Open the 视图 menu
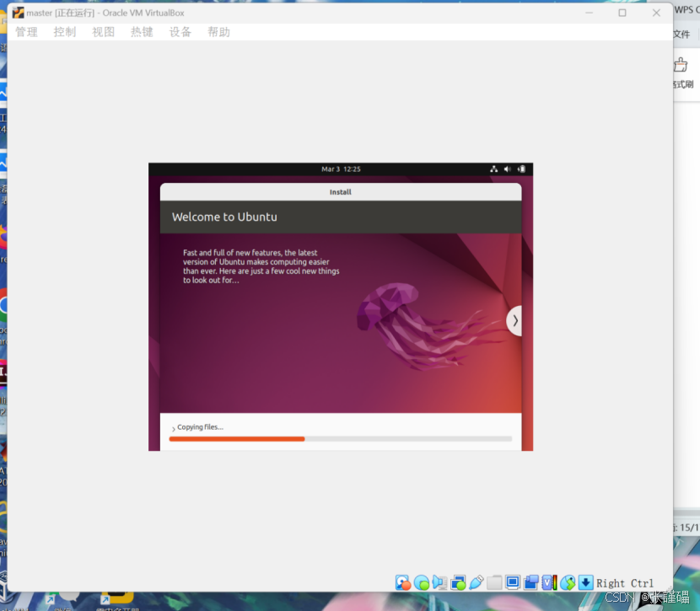The width and height of the screenshot is (700, 611). pyautogui.click(x=103, y=32)
